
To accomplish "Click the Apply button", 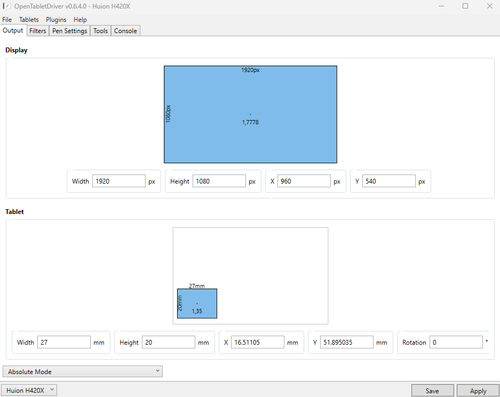I will click(478, 391).
